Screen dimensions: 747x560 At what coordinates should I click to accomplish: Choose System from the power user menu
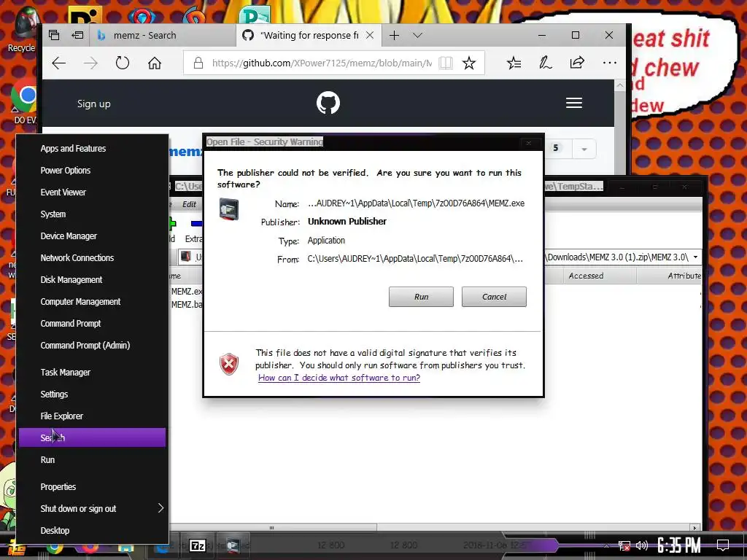pos(53,214)
